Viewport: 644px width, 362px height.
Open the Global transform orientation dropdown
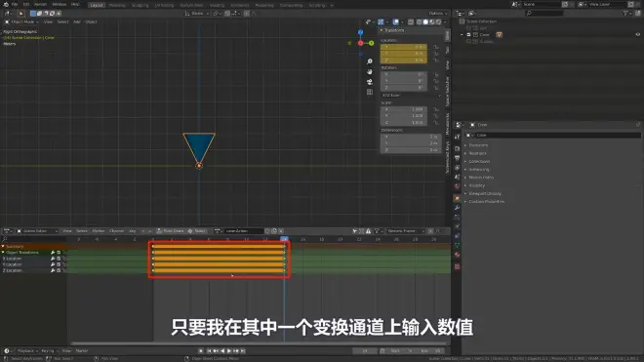[x=197, y=14]
